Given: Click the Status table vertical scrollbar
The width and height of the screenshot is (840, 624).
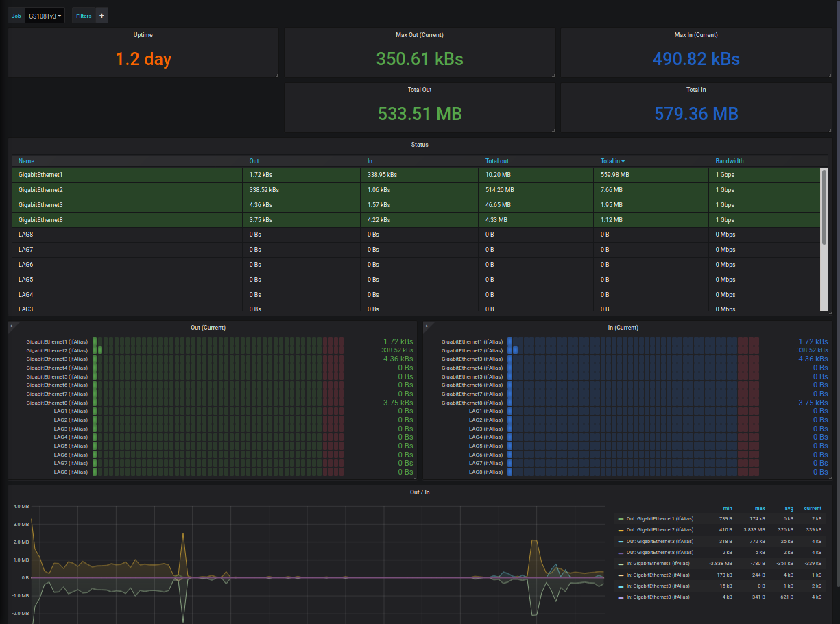Looking at the screenshot, I should (824, 206).
